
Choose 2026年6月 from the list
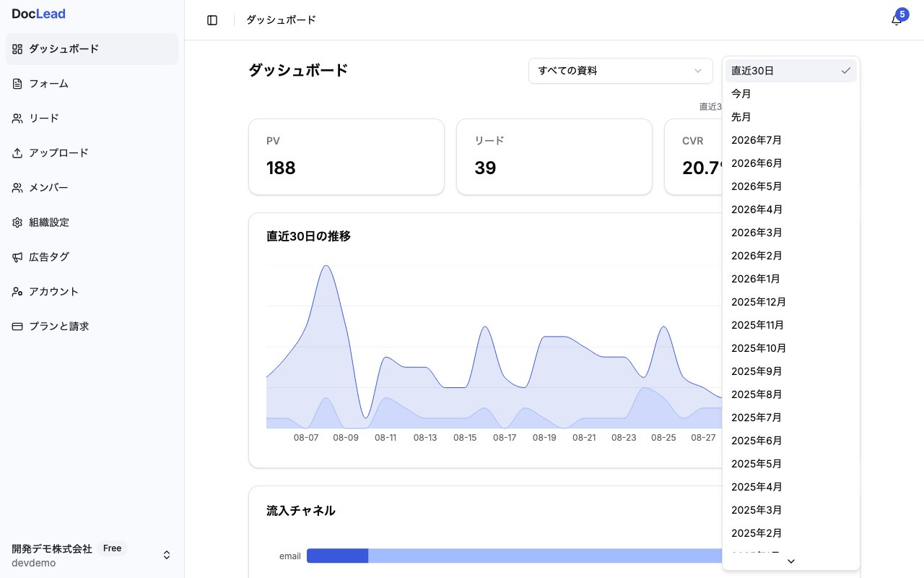coord(791,163)
